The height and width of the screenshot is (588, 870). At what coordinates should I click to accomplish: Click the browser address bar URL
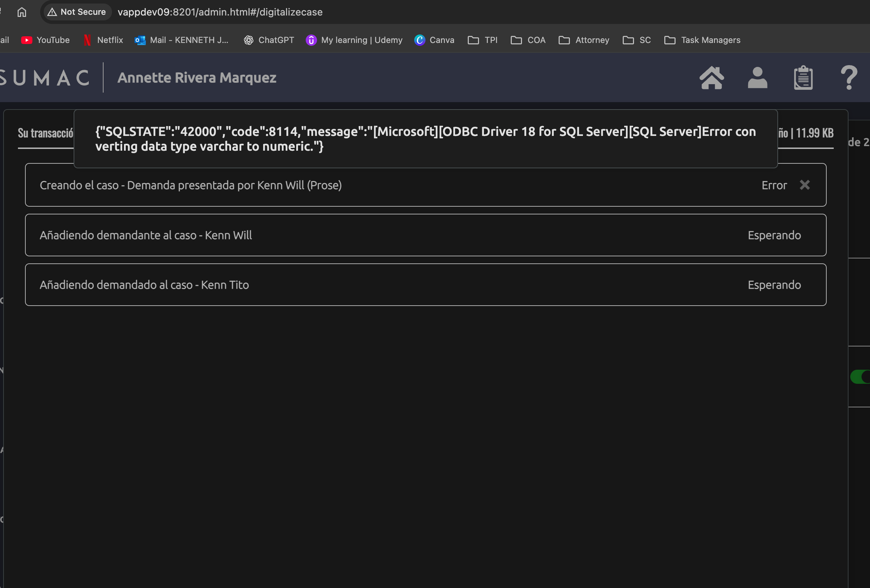click(220, 12)
